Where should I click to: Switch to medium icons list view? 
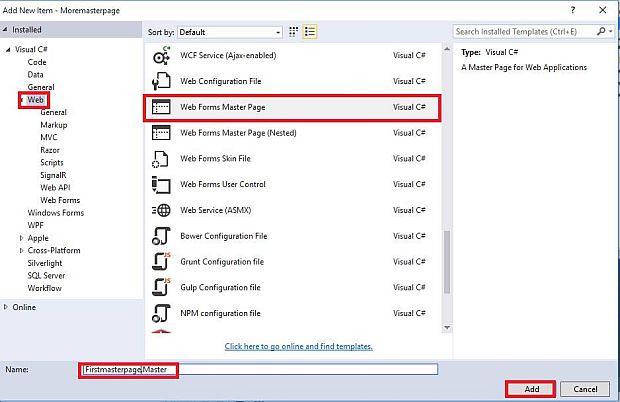click(310, 32)
